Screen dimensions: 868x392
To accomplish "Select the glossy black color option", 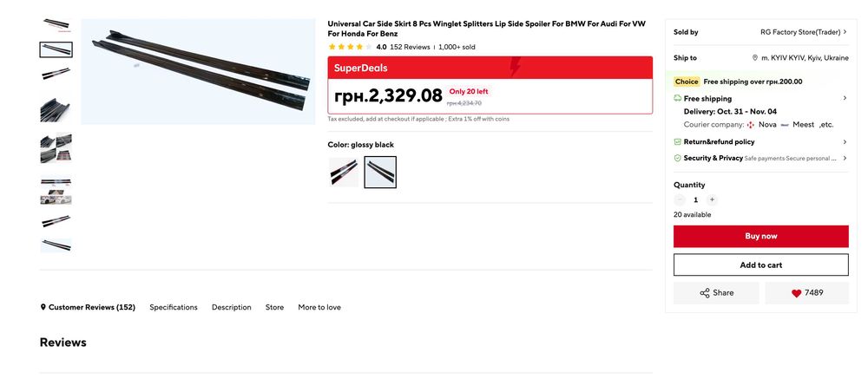I will 380,172.
